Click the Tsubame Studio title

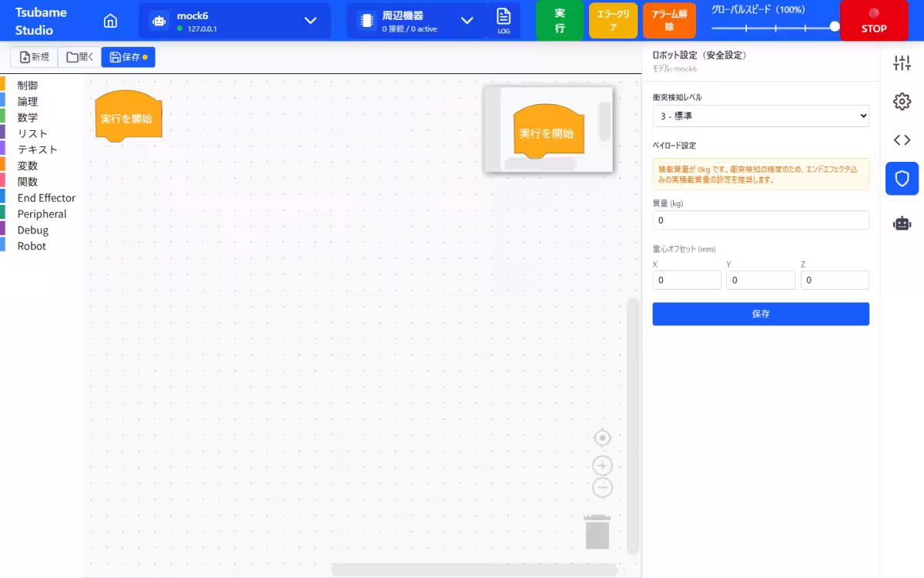tap(41, 22)
